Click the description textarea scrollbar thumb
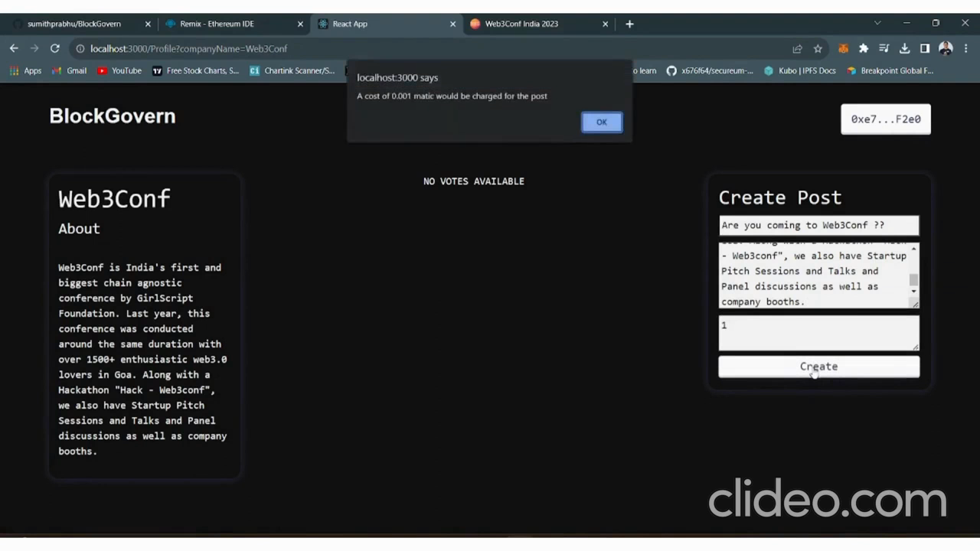 click(x=913, y=280)
